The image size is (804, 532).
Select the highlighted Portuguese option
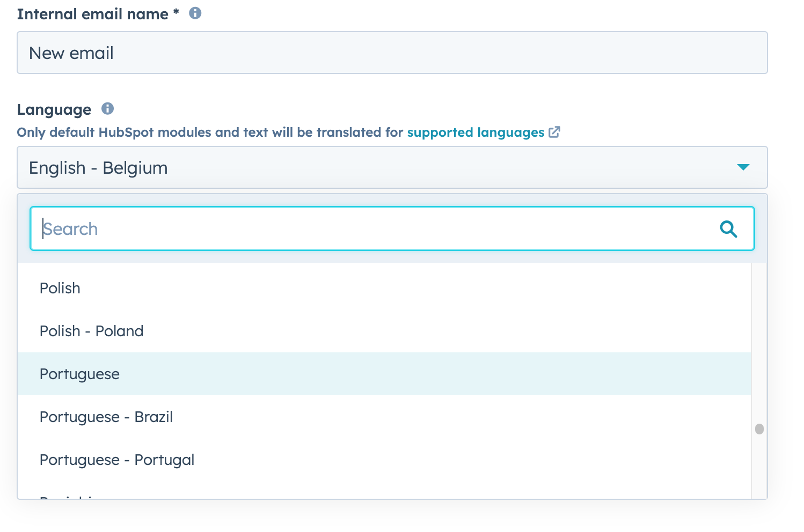tap(80, 374)
